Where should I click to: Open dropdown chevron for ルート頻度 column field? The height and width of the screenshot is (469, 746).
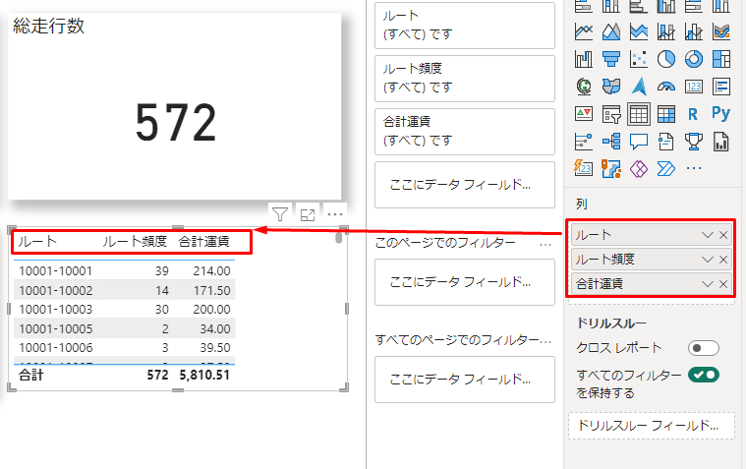tap(707, 260)
